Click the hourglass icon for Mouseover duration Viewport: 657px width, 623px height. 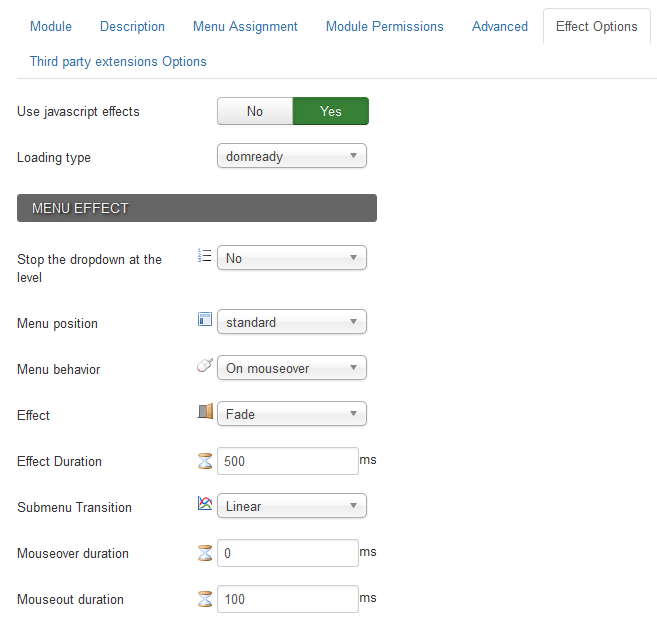[x=205, y=553]
